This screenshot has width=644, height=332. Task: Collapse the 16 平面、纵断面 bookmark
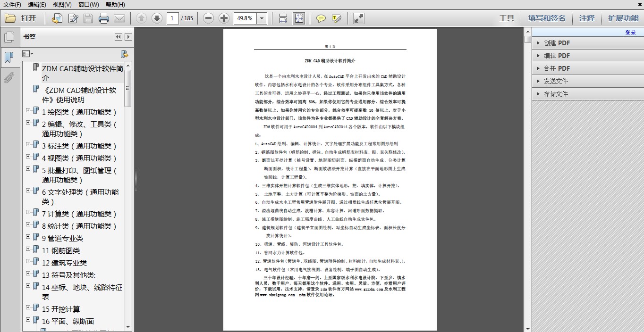(x=28, y=319)
